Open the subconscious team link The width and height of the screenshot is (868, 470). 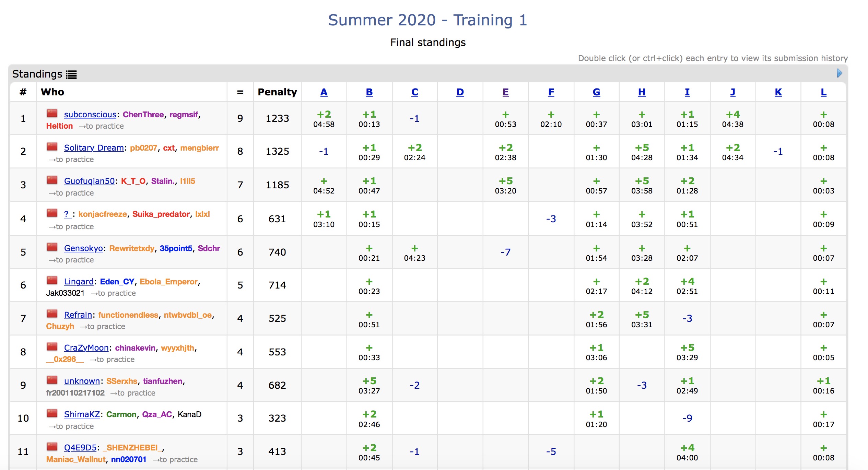[90, 115]
